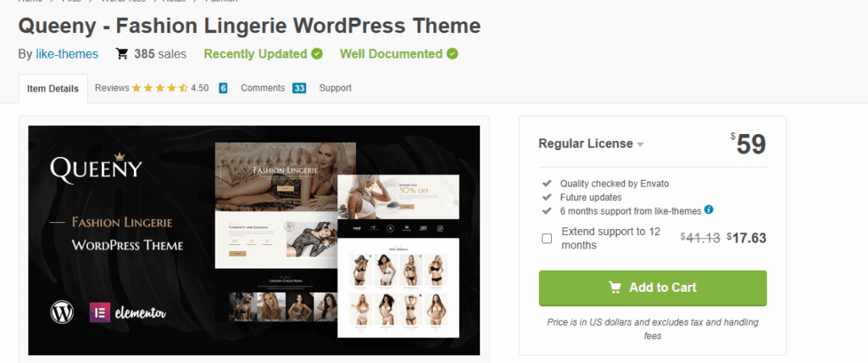The height and width of the screenshot is (363, 868).
Task: Click the 'Quality checked by Envato' text
Action: [x=614, y=183]
